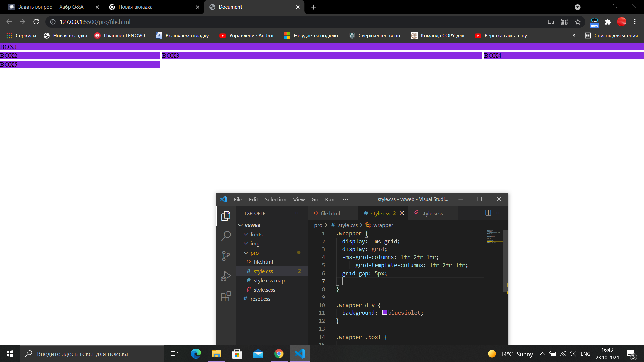Open the Chrome tab search dropdown arrow
644x362 pixels.
pyautogui.click(x=577, y=7)
